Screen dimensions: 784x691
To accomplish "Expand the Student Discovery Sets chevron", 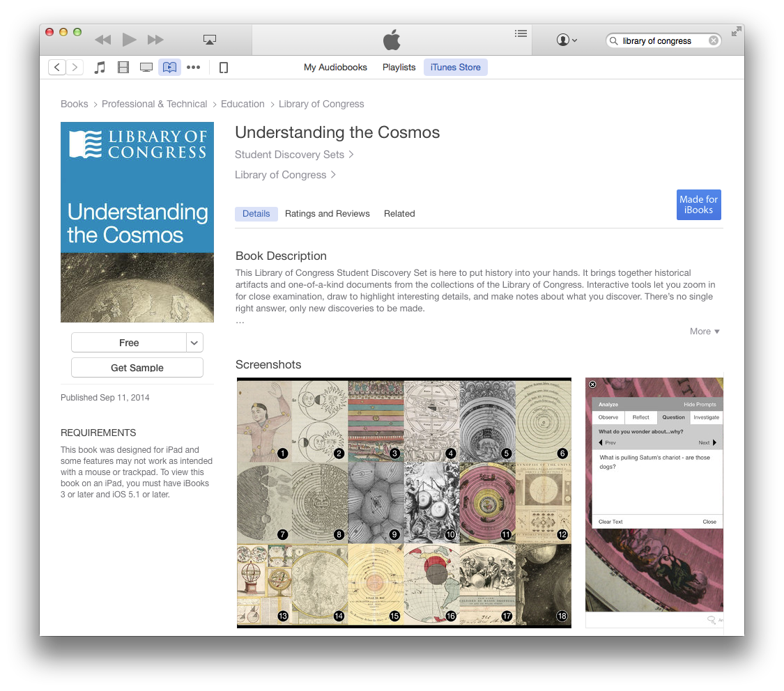I will [352, 155].
